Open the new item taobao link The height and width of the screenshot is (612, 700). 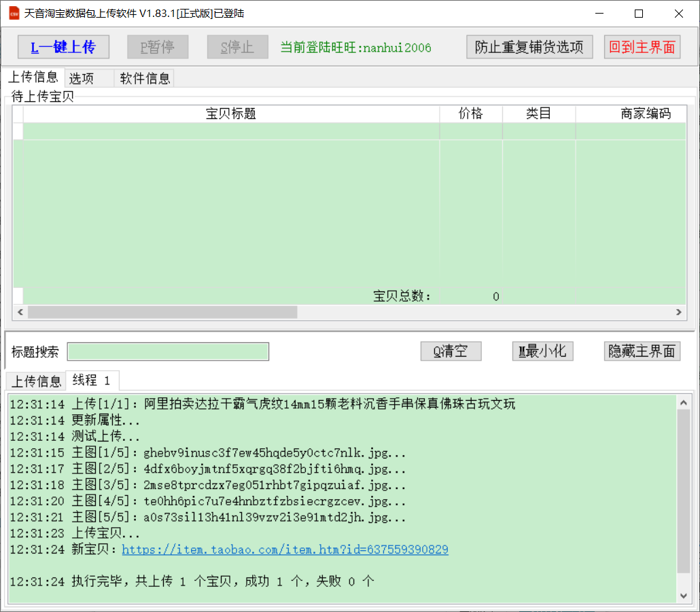285,550
